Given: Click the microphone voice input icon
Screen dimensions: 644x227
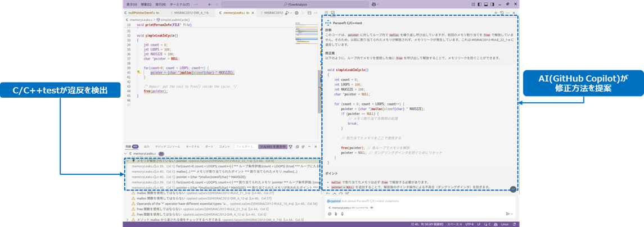Looking at the screenshot, I should tap(342, 214).
